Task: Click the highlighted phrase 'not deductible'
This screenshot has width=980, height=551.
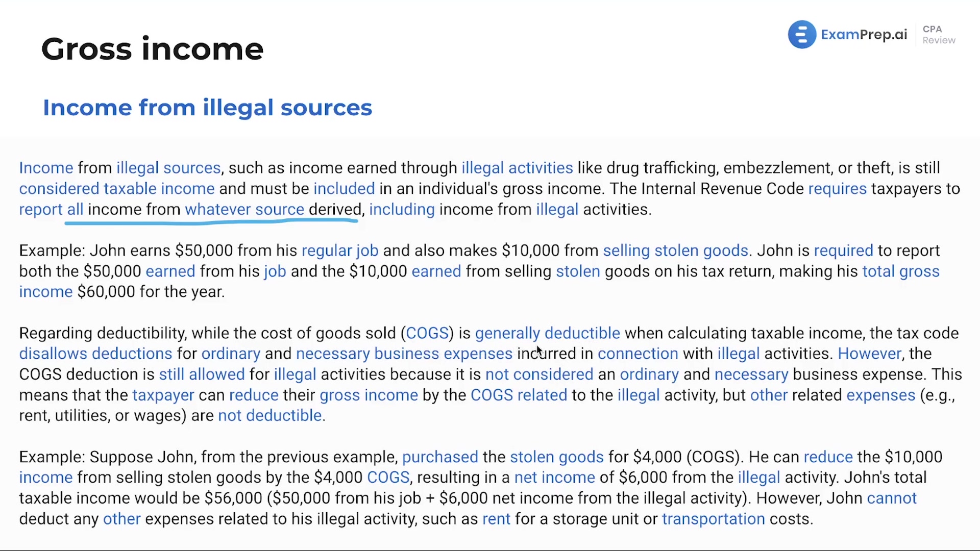Action: coord(270,415)
